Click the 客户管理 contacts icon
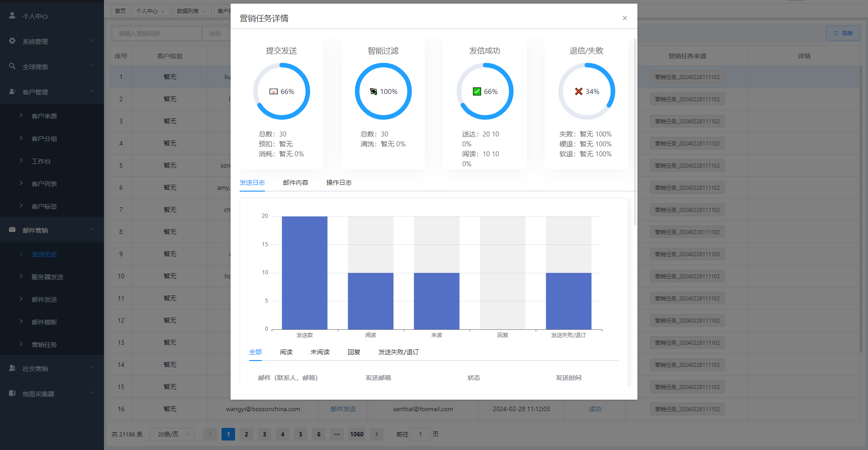The image size is (868, 450). pyautogui.click(x=12, y=92)
